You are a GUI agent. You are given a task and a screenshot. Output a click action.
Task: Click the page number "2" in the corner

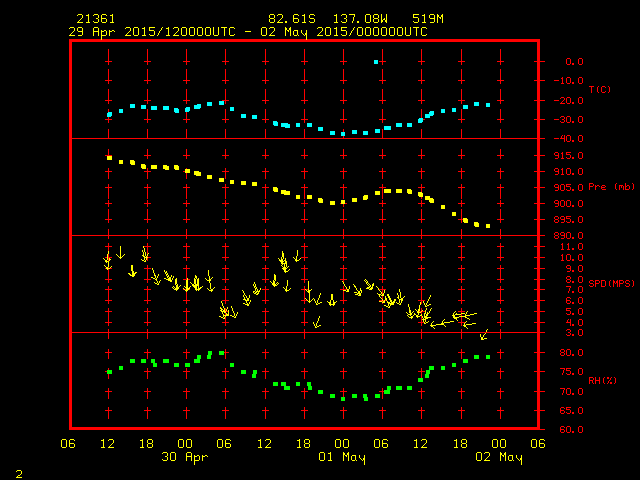[19, 474]
